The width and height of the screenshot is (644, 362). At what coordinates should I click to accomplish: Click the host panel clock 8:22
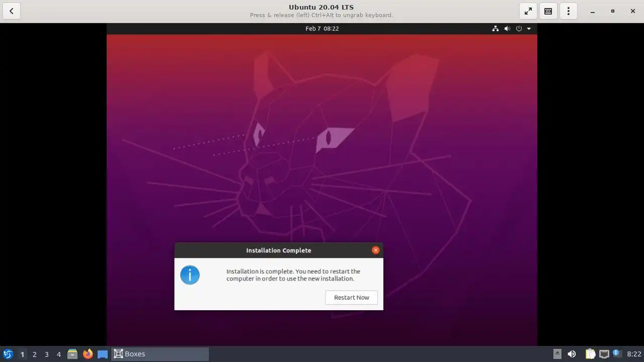(x=634, y=354)
